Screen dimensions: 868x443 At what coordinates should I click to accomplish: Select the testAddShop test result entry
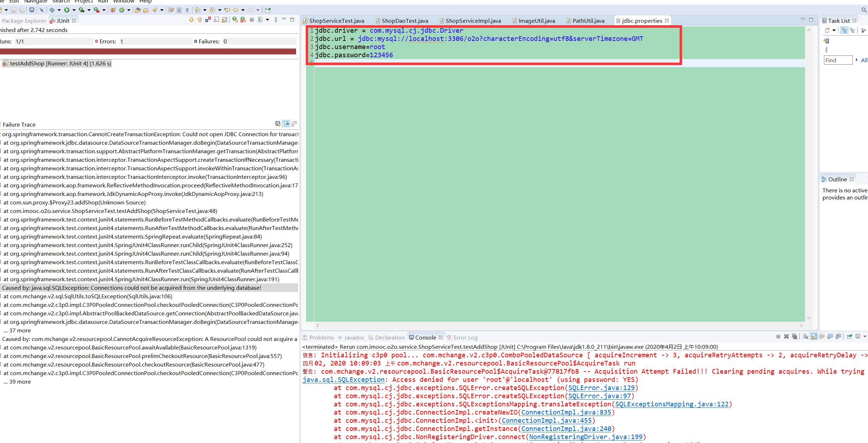click(57, 64)
